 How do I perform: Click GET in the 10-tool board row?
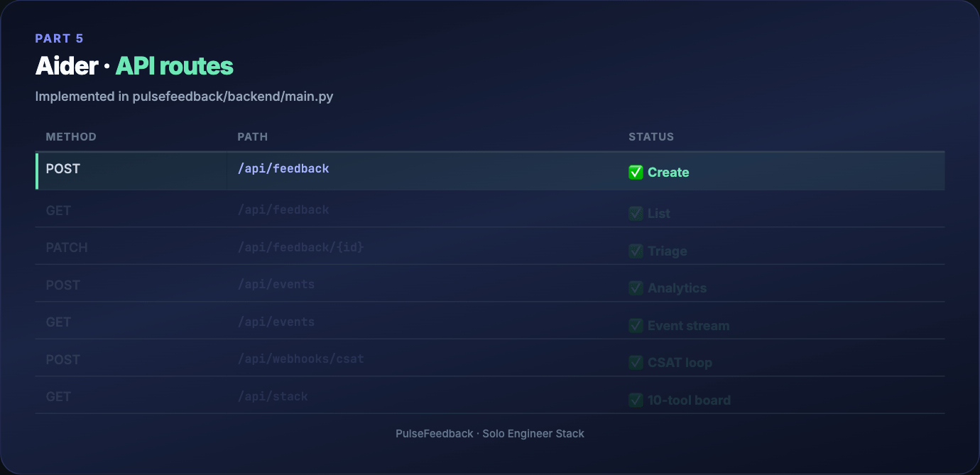pyautogui.click(x=58, y=397)
